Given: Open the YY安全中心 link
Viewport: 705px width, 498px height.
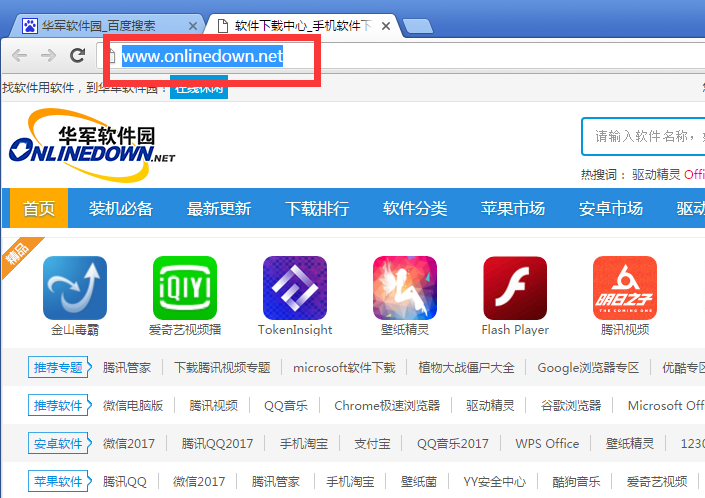Looking at the screenshot, I should click(x=495, y=482).
